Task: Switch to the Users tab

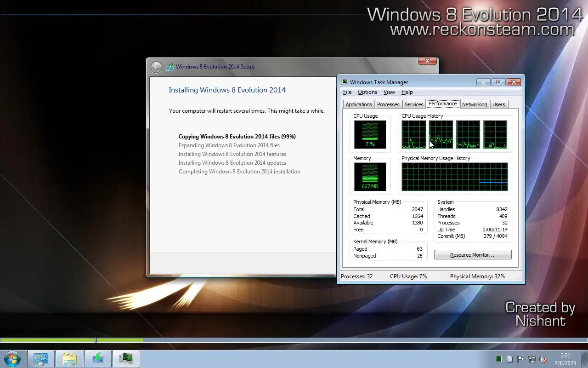Action: 499,104
